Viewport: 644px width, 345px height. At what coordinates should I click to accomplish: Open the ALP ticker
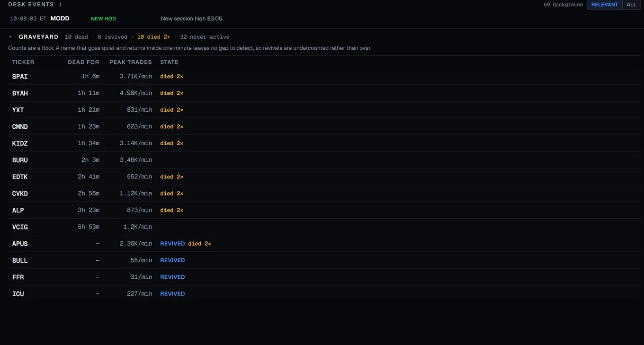[x=18, y=210]
